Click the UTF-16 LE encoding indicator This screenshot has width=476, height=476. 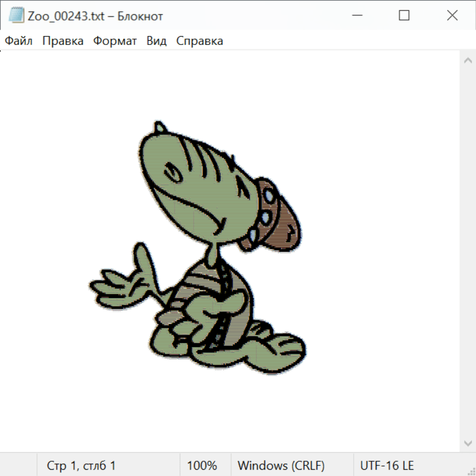[387, 465]
